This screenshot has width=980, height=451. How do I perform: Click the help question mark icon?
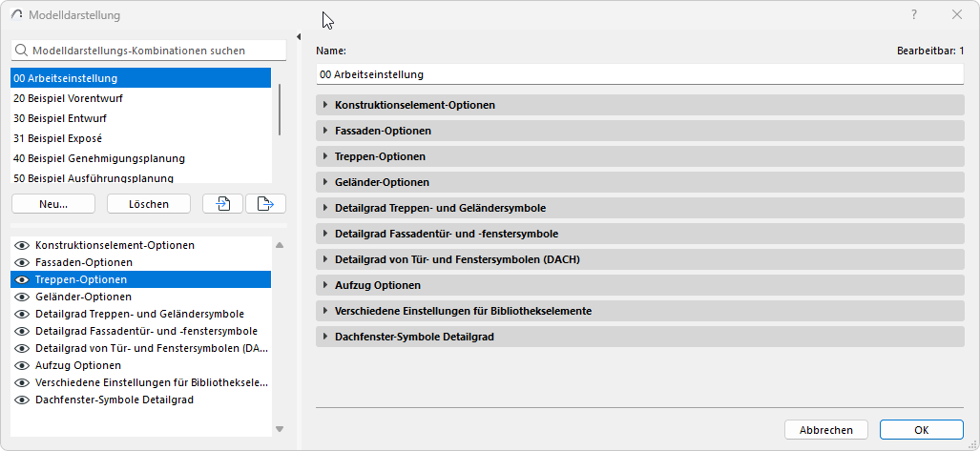[x=914, y=15]
